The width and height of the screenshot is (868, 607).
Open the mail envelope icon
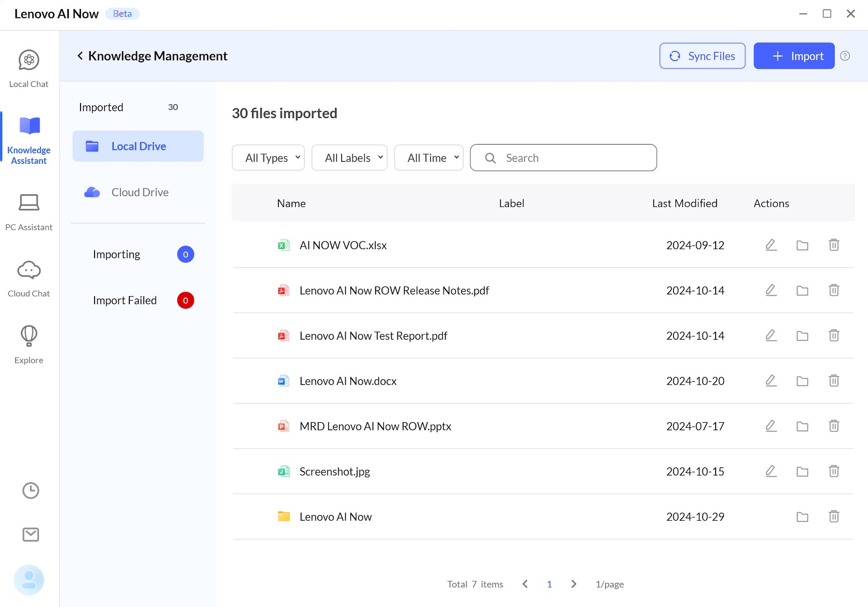(x=31, y=534)
